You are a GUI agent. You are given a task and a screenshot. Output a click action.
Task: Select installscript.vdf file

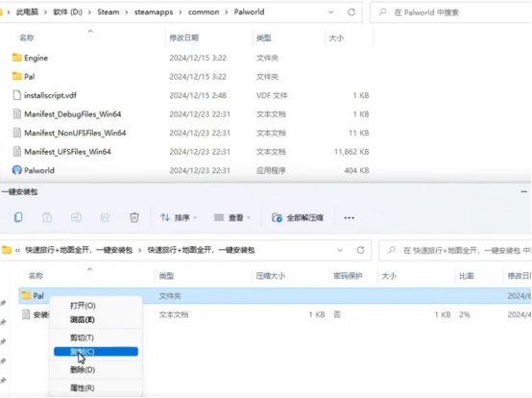pyautogui.click(x=50, y=95)
